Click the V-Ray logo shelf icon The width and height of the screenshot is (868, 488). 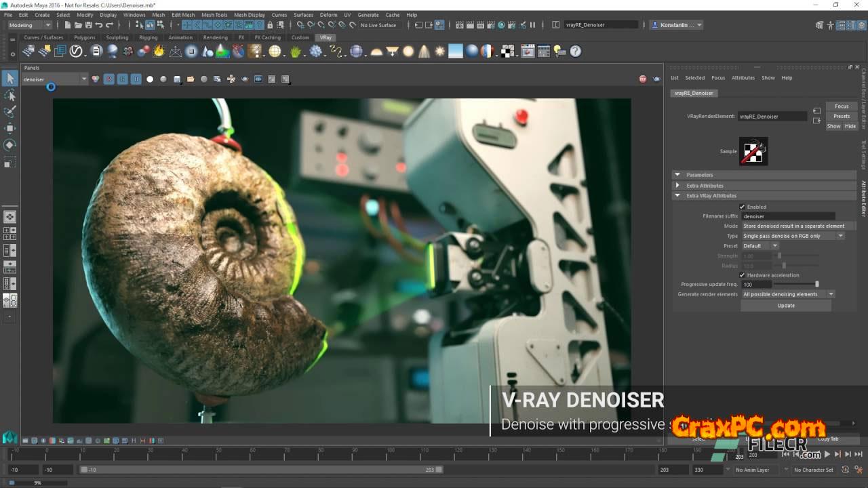[76, 52]
